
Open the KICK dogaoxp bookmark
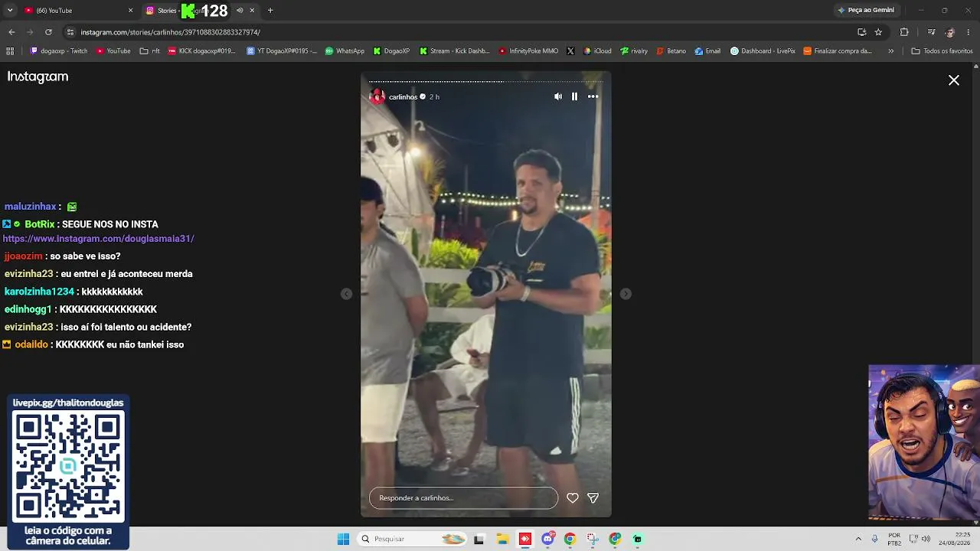pos(202,51)
